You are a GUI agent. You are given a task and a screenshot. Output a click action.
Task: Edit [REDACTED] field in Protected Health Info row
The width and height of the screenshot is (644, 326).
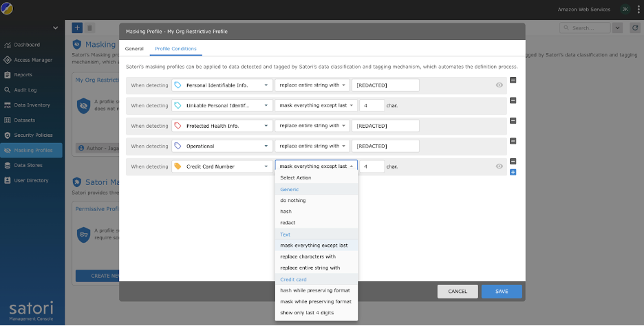coord(385,126)
